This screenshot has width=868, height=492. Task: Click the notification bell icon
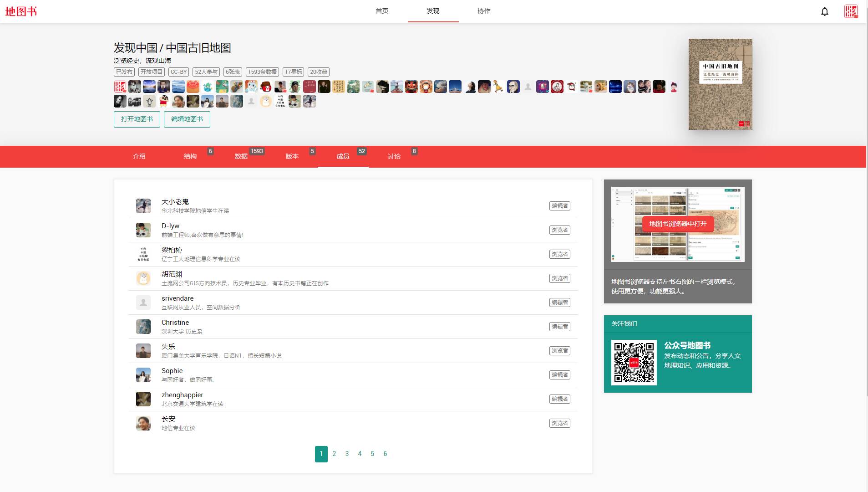824,11
